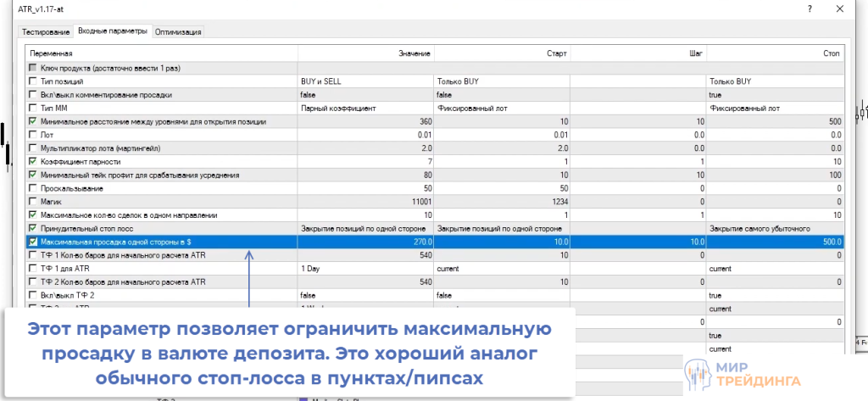Click the help question mark button
Image resolution: width=868 pixels, height=401 pixels.
tap(810, 8)
